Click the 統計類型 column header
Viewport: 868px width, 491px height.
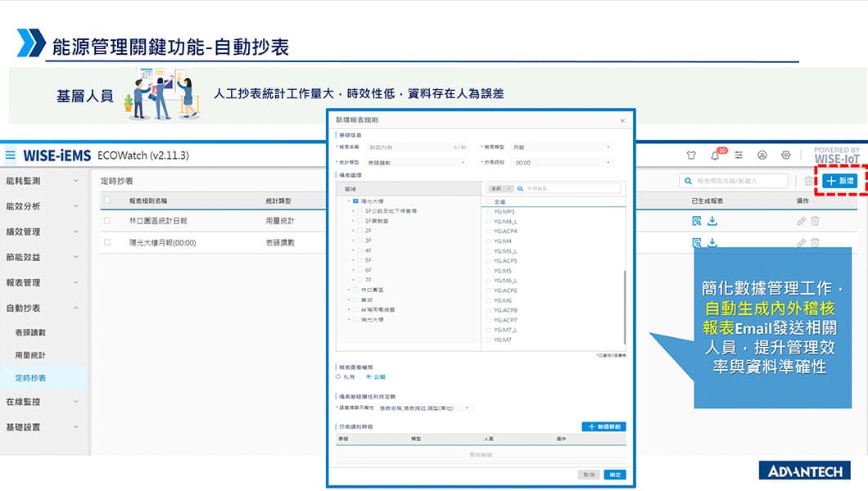(278, 200)
